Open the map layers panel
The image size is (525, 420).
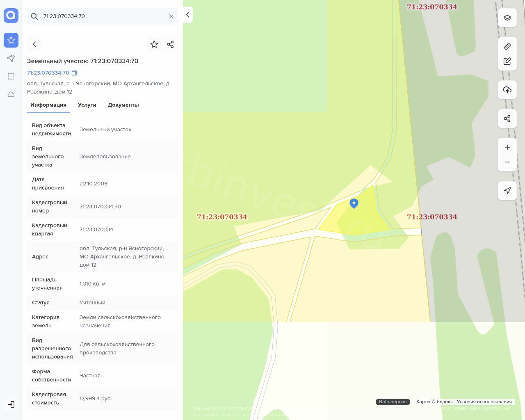(x=507, y=18)
